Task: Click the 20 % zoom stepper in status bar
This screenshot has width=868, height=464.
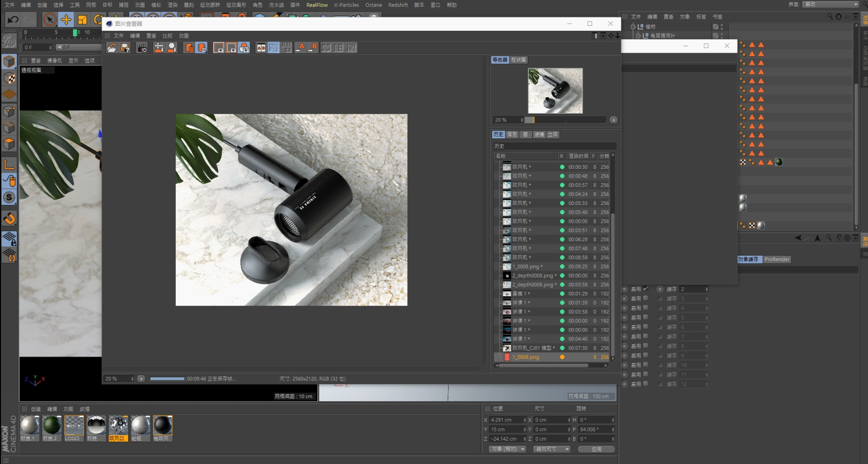Action: tap(132, 379)
